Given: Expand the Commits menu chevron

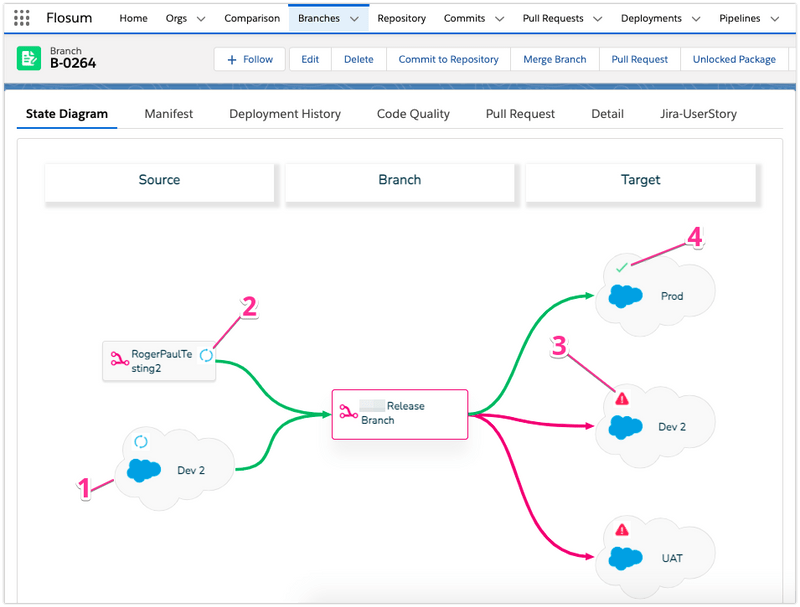Looking at the screenshot, I should (x=500, y=19).
